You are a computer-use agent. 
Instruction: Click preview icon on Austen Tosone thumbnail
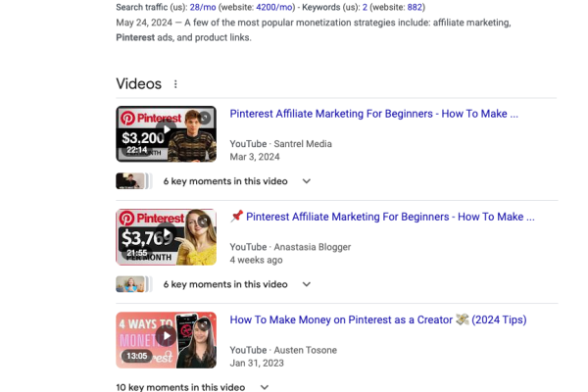(205, 324)
